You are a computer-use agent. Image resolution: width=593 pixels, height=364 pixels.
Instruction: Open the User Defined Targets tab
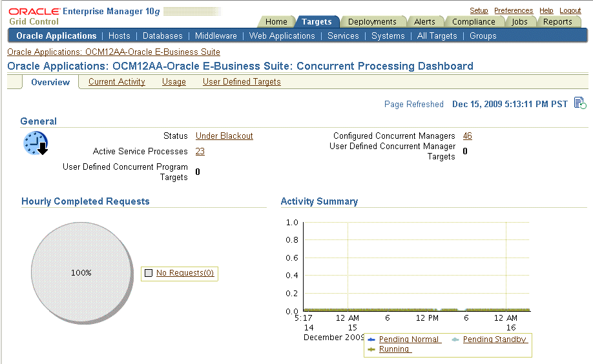point(242,82)
